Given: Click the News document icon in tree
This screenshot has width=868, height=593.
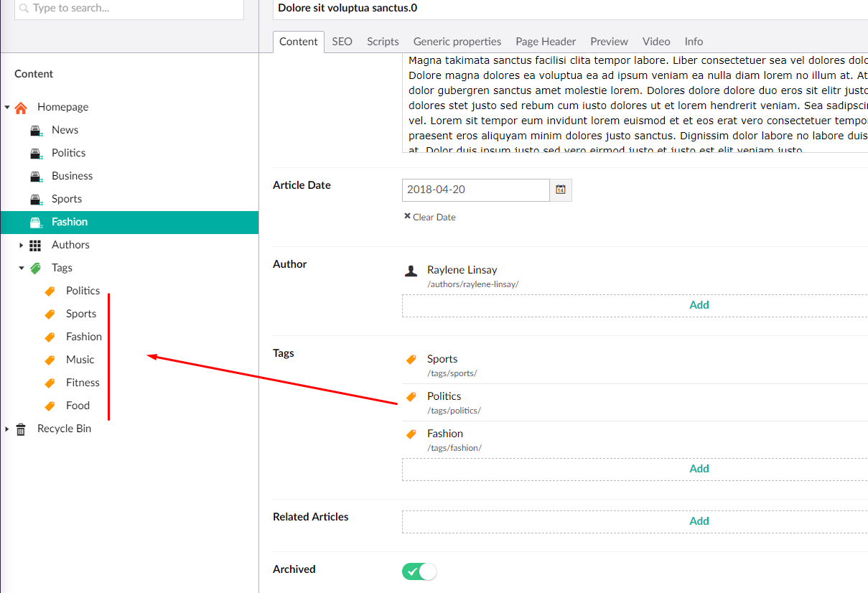Looking at the screenshot, I should click(35, 130).
